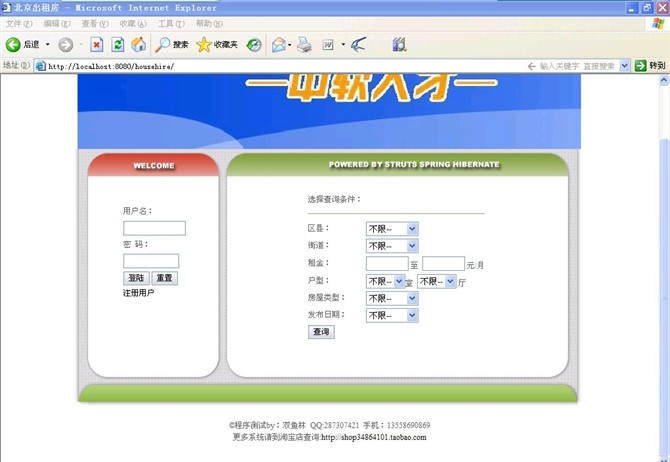Image resolution: width=670 pixels, height=462 pixels.
Task: Click the Mail envelope icon
Action: pyautogui.click(x=279, y=44)
